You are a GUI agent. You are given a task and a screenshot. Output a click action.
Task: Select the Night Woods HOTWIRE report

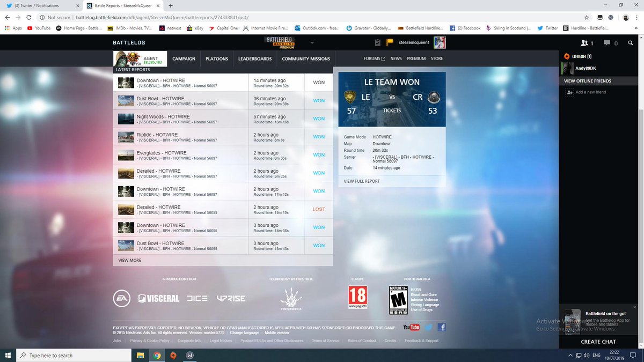coord(223,119)
